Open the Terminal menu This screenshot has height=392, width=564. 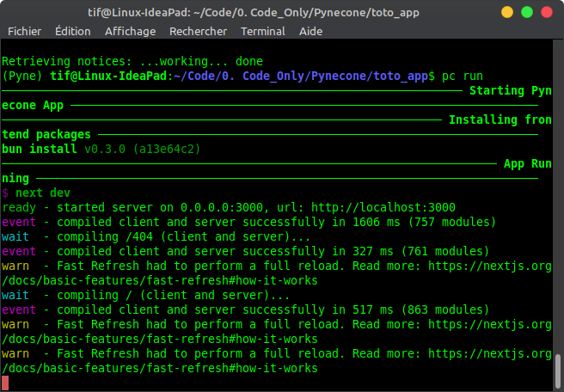(263, 31)
